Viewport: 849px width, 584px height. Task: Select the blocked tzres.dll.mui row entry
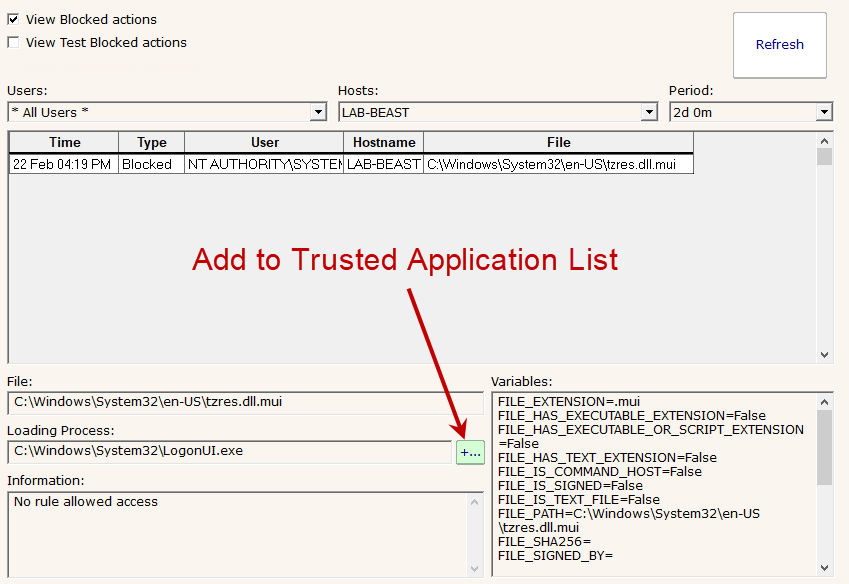click(x=350, y=164)
